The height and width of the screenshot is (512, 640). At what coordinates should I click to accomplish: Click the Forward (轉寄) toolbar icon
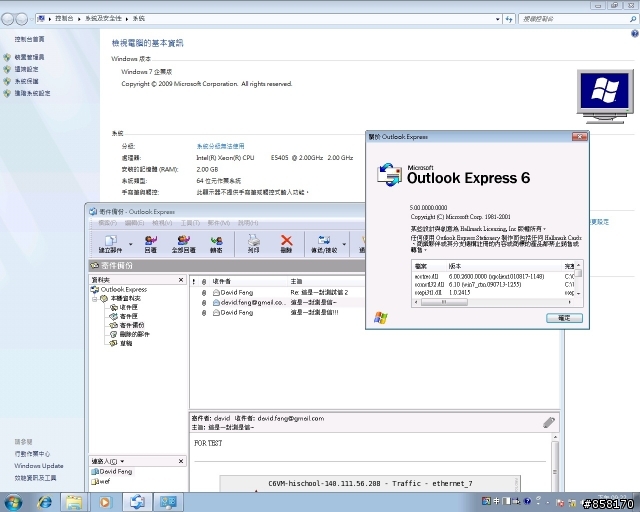click(x=216, y=244)
